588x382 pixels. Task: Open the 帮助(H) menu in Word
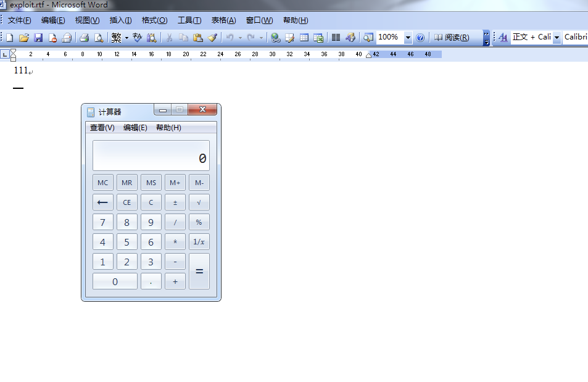[x=296, y=20]
